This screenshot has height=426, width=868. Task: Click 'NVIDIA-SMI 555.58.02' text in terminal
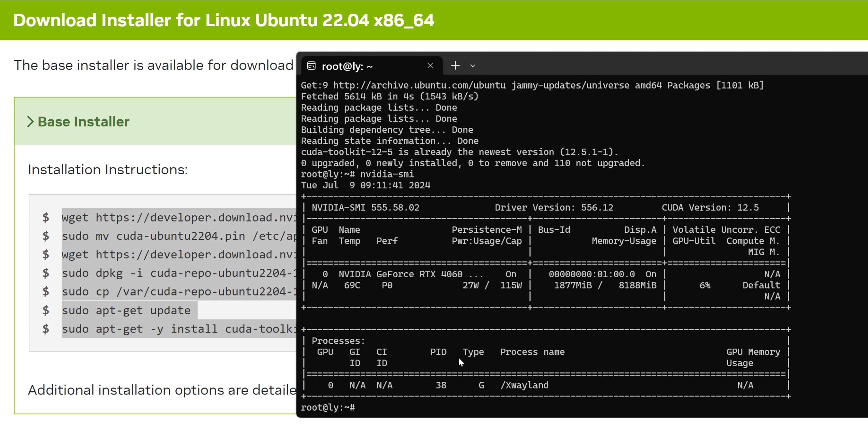pos(366,208)
